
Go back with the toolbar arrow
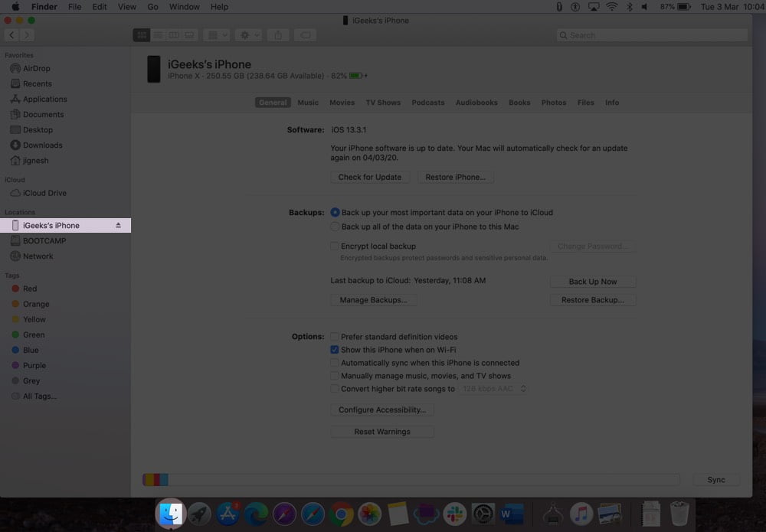click(x=11, y=35)
